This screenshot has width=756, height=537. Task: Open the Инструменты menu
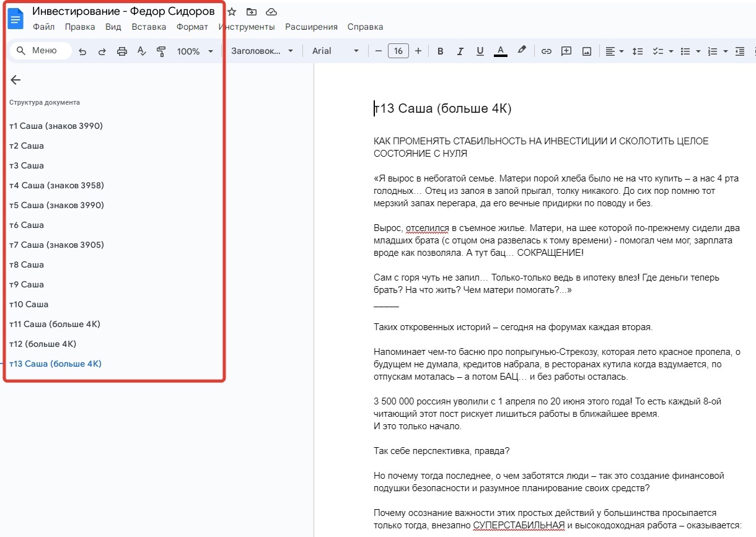click(x=247, y=27)
